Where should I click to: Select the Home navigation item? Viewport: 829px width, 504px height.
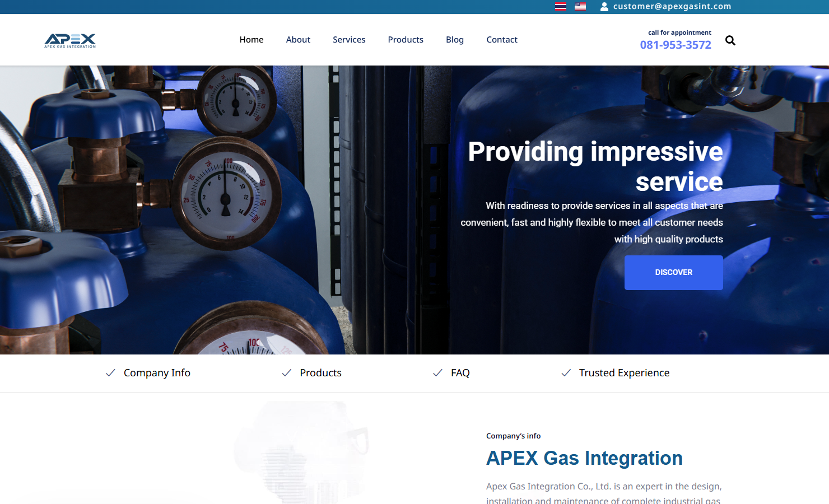pyautogui.click(x=251, y=39)
